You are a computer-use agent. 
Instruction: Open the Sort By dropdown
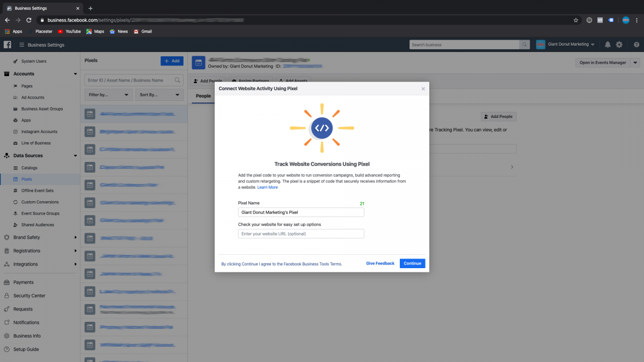click(159, 94)
